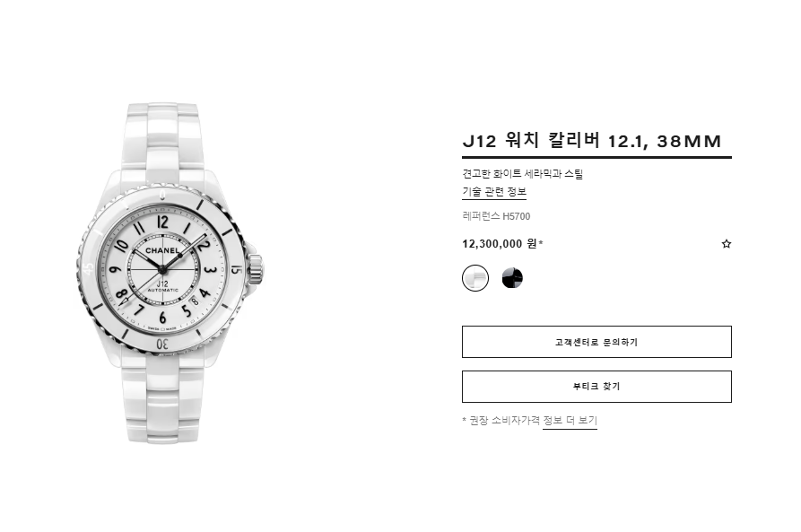Image resolution: width=801 pixels, height=532 pixels.
Task: Click the 견고한 화이트 세라믹과 스틸 description
Action: (523, 174)
